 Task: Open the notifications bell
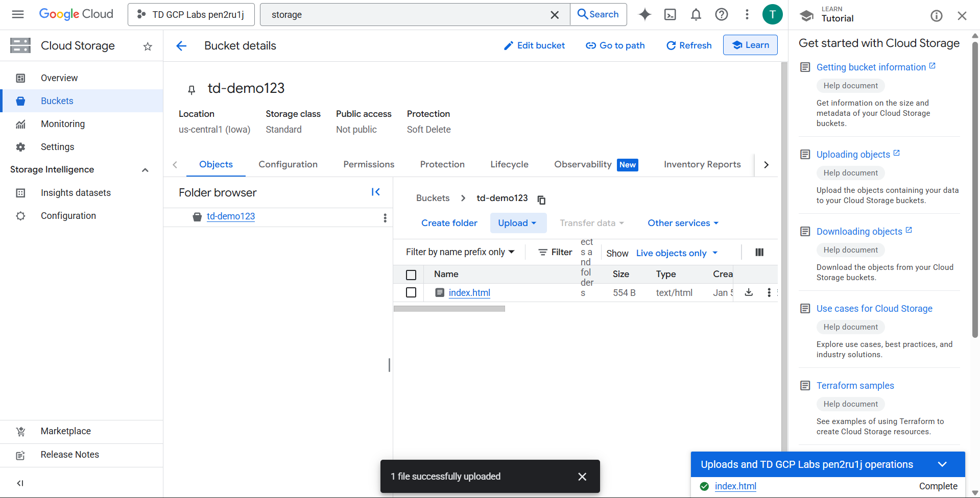click(x=696, y=15)
